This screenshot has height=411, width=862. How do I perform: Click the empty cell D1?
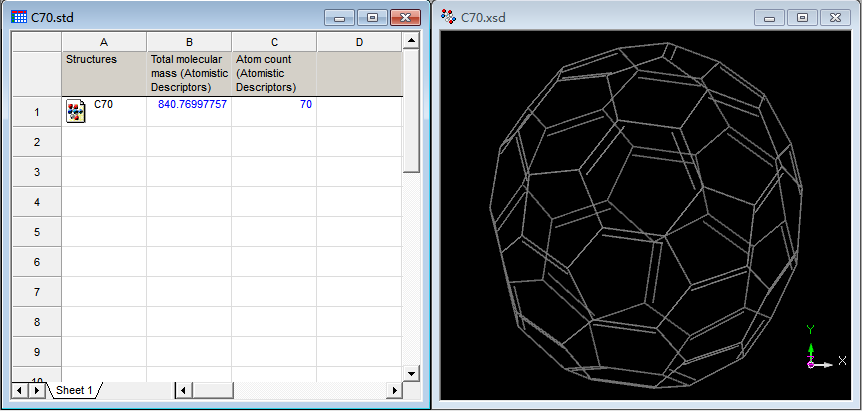(360, 112)
